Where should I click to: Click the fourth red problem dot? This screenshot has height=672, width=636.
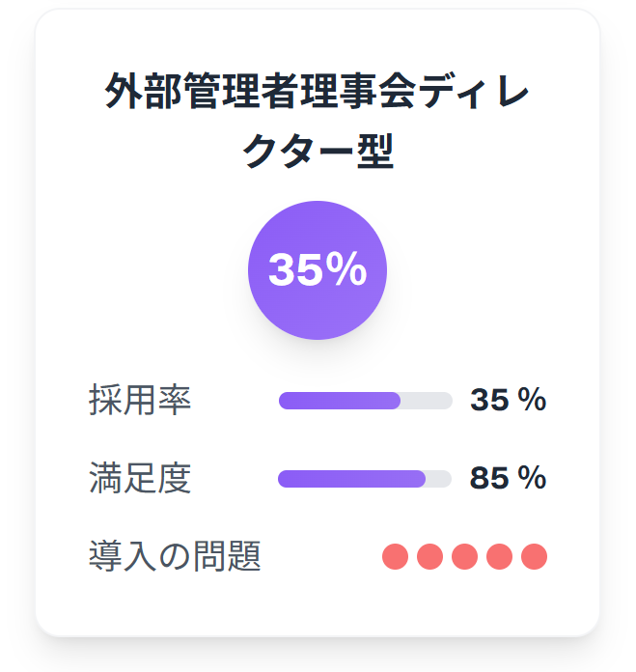click(x=499, y=556)
